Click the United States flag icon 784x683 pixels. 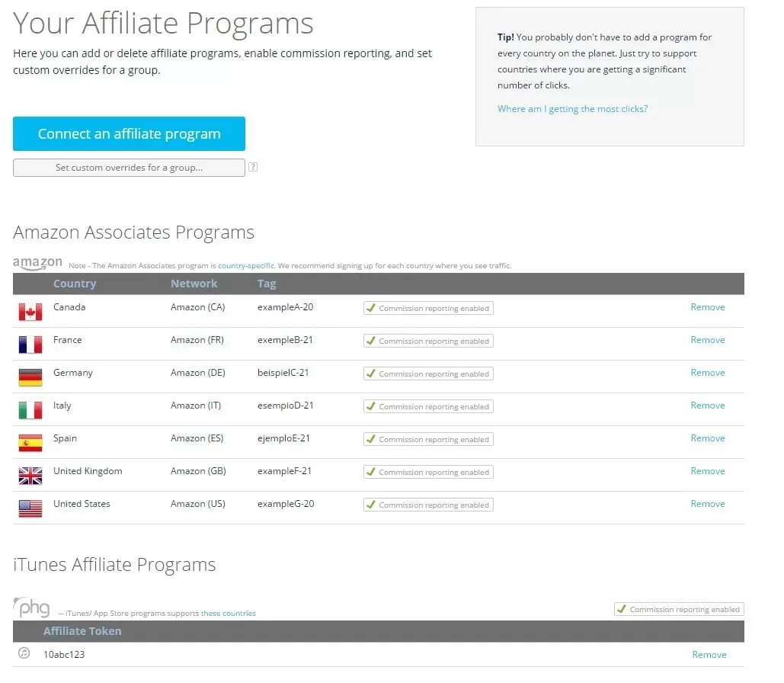coord(30,508)
